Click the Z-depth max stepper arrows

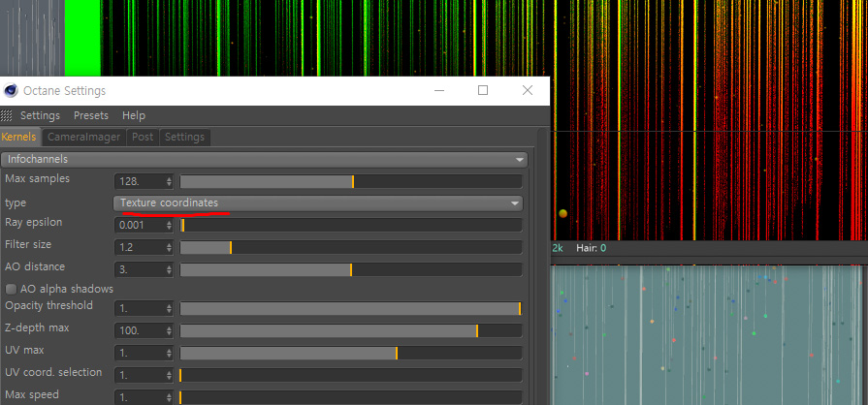point(169,330)
